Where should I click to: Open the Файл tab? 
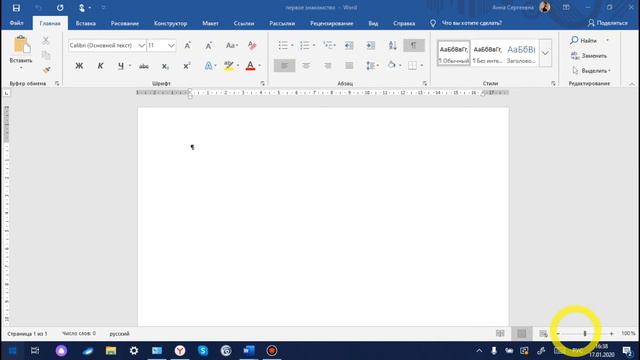tap(16, 23)
